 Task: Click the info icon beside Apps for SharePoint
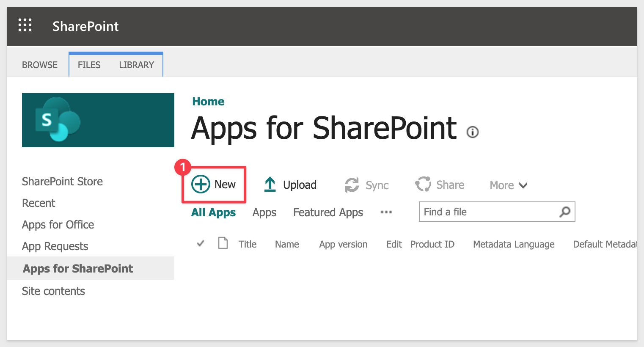pyautogui.click(x=472, y=132)
